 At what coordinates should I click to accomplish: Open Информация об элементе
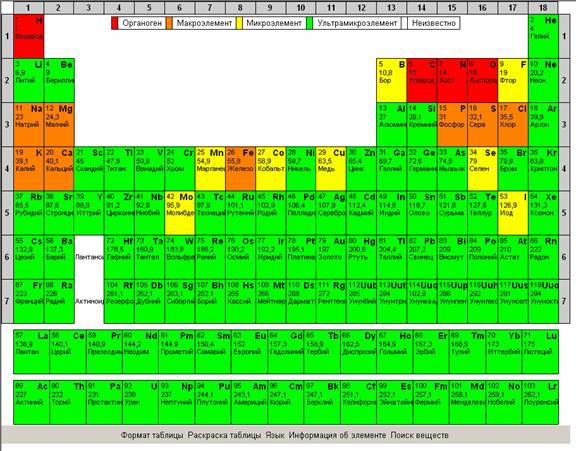coord(337,435)
